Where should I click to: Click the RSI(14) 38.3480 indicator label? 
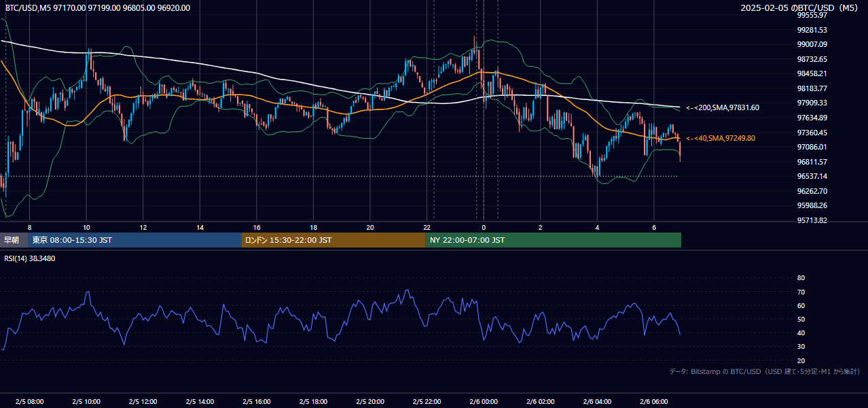tap(30, 258)
